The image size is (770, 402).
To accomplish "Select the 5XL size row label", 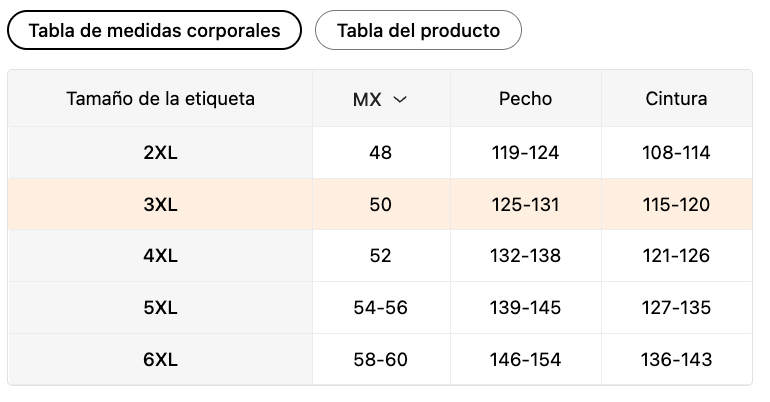I will pos(160,308).
